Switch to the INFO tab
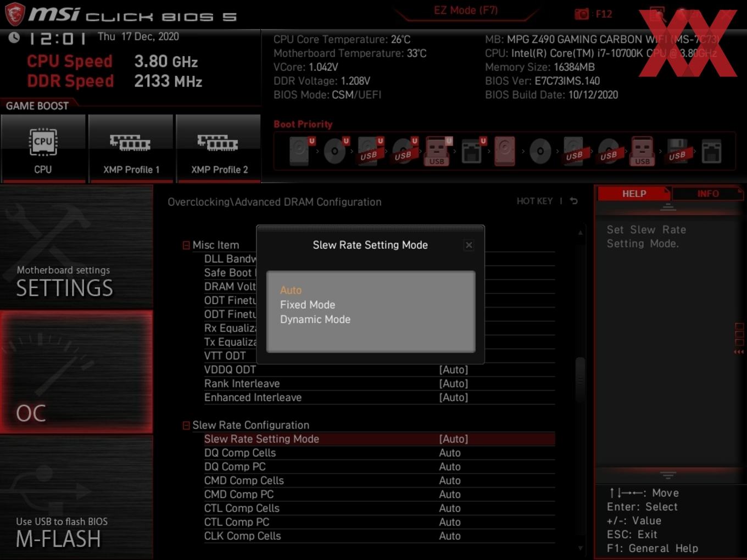The width and height of the screenshot is (747, 560). click(x=708, y=194)
